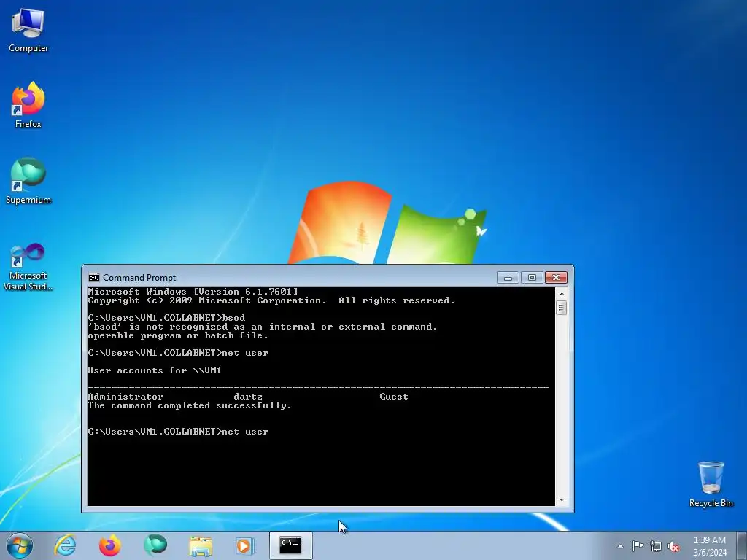Click the "'bsod' is not recognized" error line
Screen dimensions: 747x560
pos(263,327)
